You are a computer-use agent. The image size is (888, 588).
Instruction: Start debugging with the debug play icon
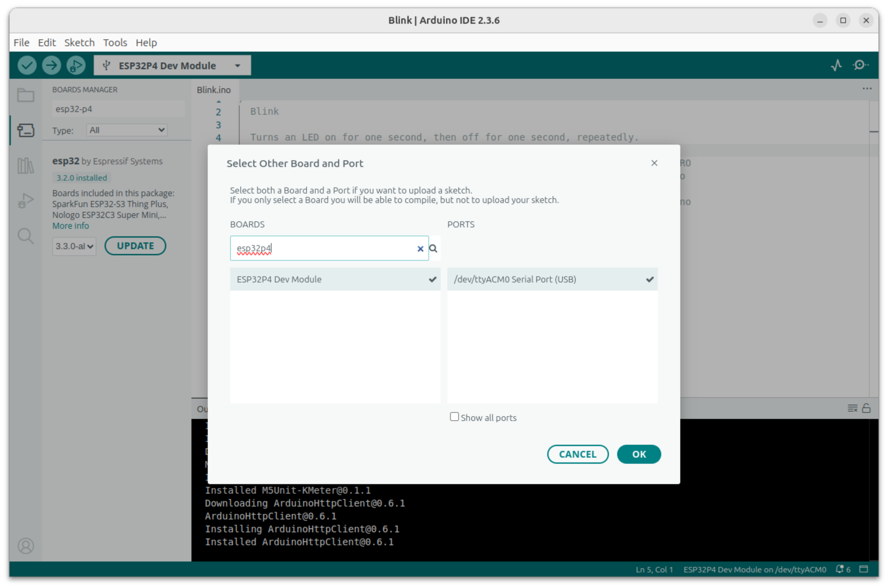pos(76,66)
